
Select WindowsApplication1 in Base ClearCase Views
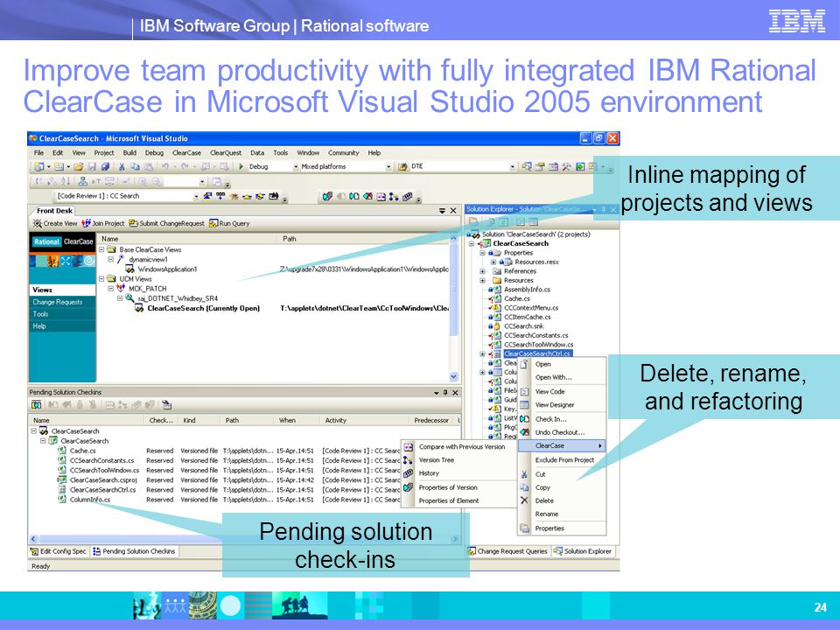pyautogui.click(x=167, y=269)
